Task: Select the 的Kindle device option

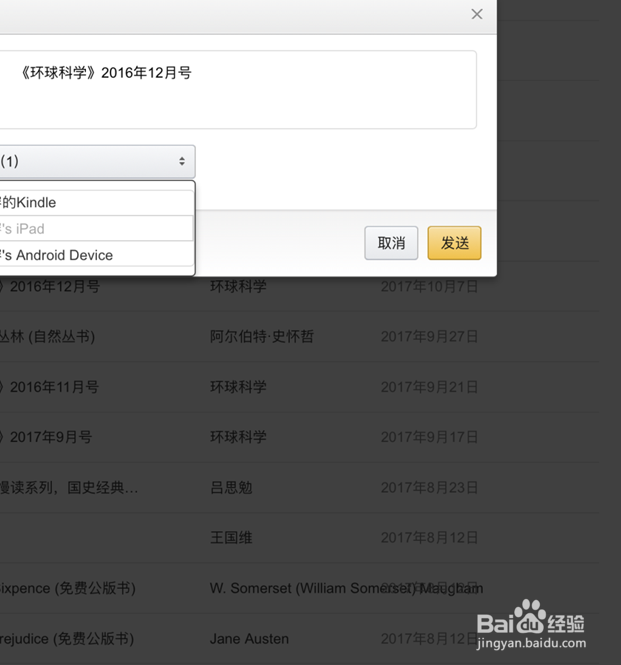Action: [x=97, y=203]
